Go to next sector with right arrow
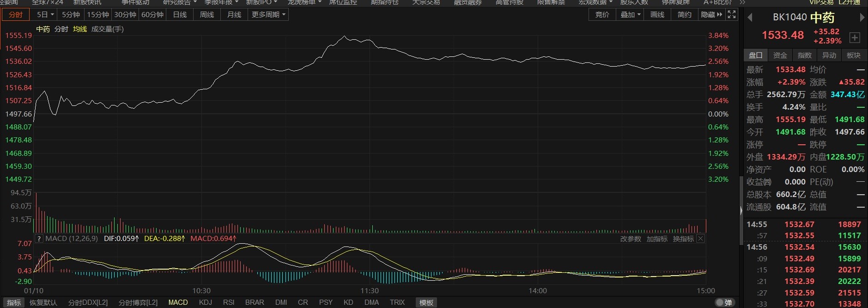 click(862, 18)
